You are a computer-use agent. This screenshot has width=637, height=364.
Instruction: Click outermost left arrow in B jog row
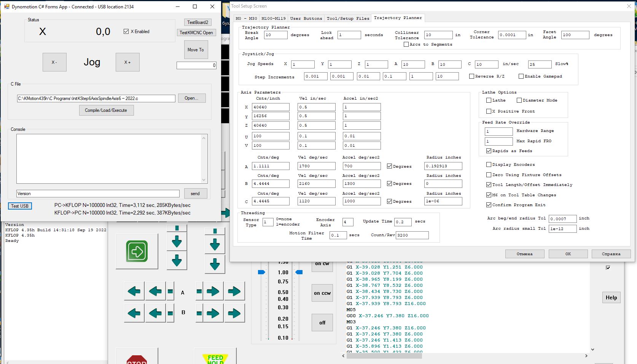pos(134,313)
